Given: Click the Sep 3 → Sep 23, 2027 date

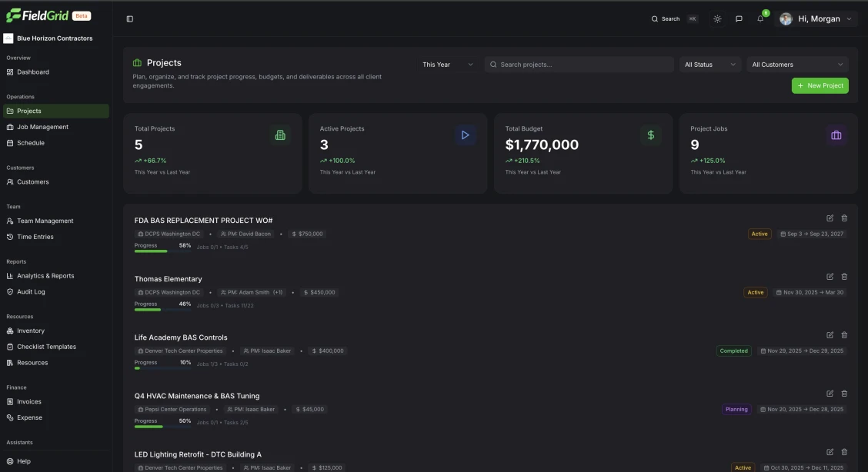Looking at the screenshot, I should tap(812, 234).
